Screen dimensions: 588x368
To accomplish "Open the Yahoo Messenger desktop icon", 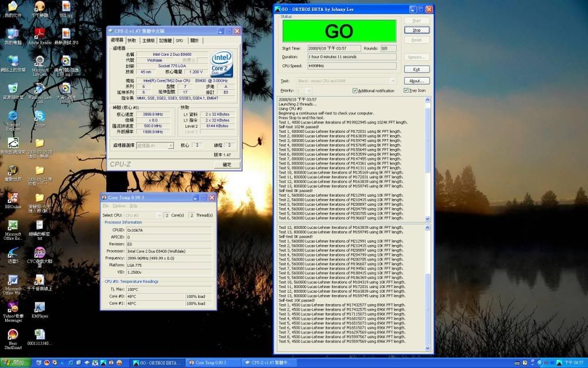I will (12, 308).
